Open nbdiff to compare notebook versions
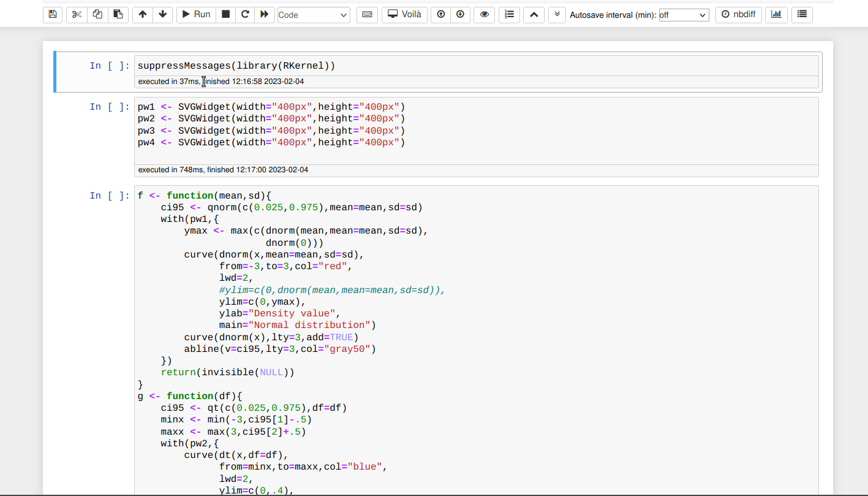 (738, 14)
